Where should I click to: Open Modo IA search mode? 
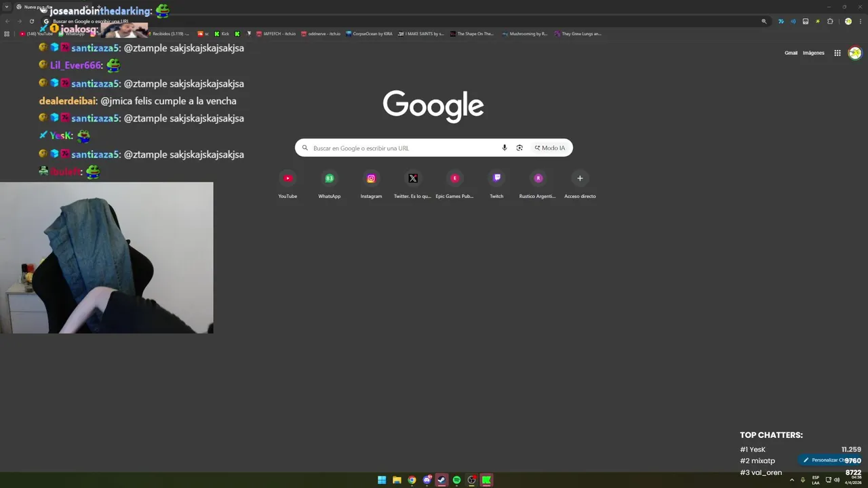coord(550,148)
